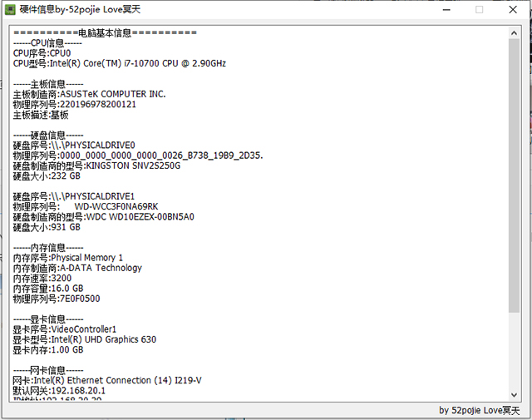The width and height of the screenshot is (532, 420).
Task: Click the VideoController1 line
Action: [x=65, y=329]
